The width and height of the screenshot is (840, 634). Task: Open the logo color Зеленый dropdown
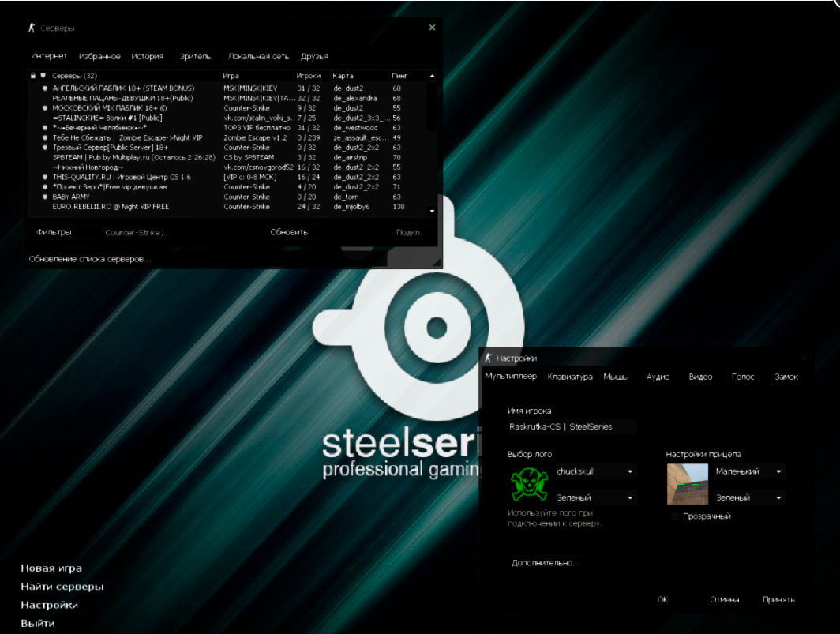(x=596, y=498)
